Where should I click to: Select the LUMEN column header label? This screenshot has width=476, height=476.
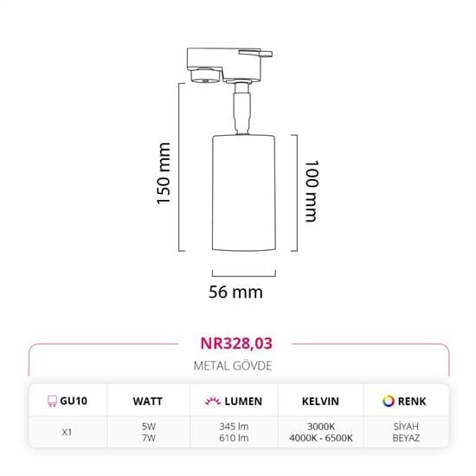click(243, 402)
